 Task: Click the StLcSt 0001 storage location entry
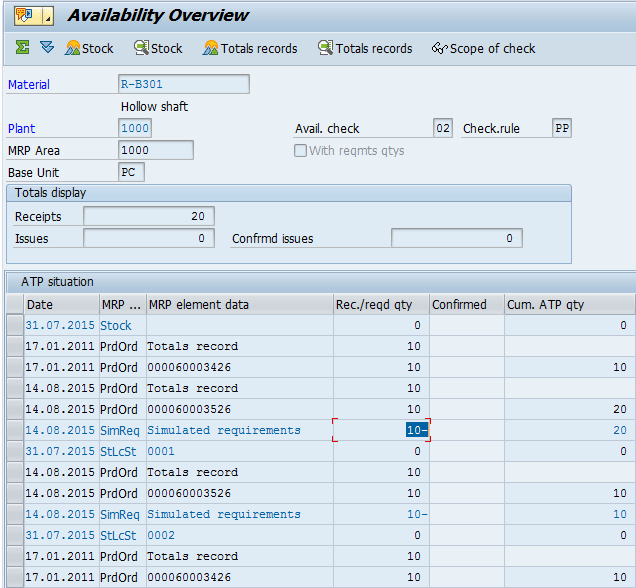161,451
